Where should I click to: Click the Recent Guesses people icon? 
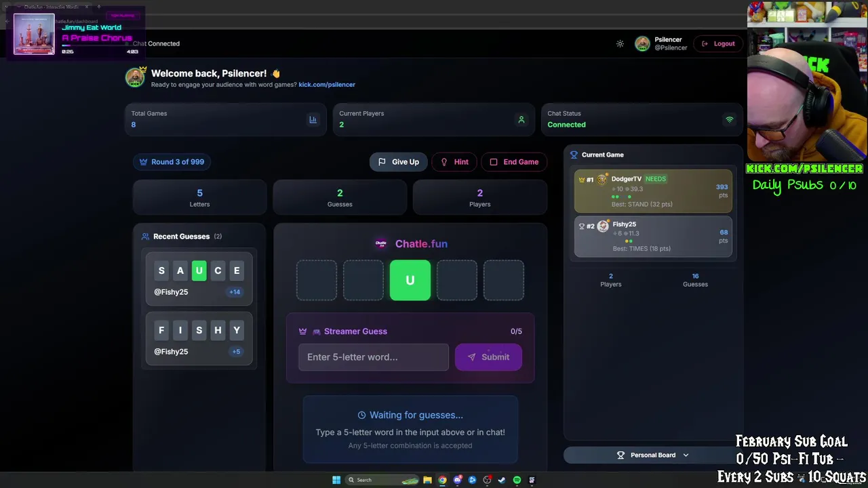tap(145, 237)
